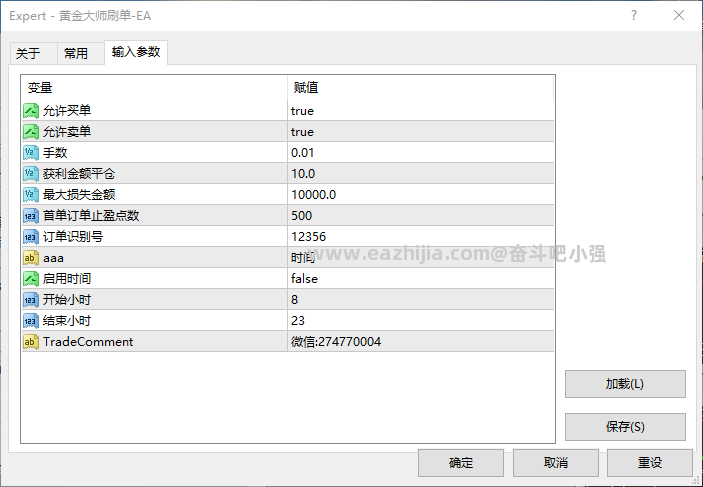
Task: Click the 加载(L) button
Action: pyautogui.click(x=625, y=384)
